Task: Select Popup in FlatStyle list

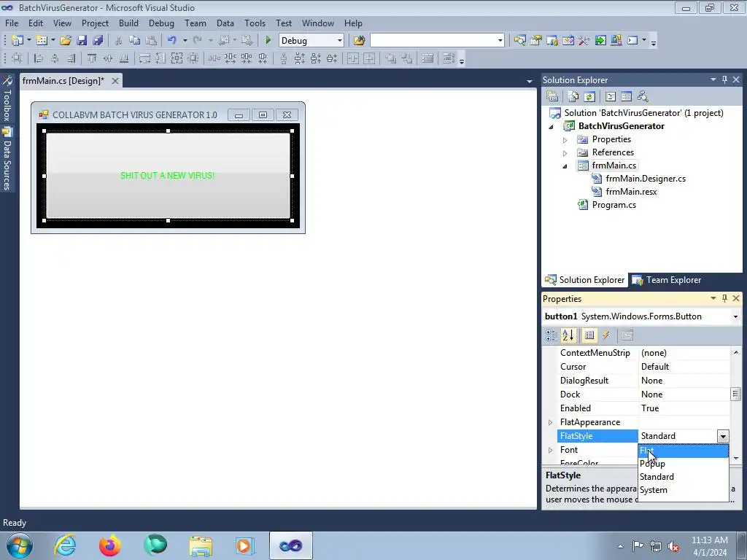Action: click(x=683, y=463)
